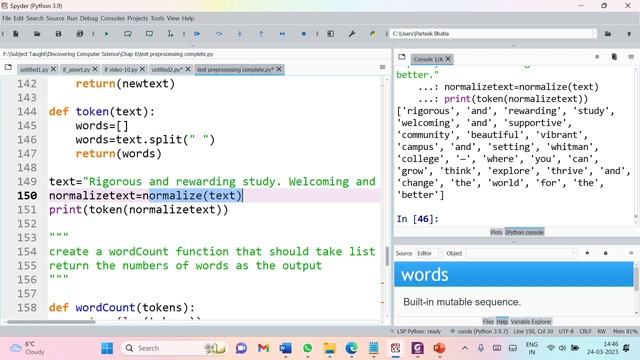The height and width of the screenshot is (360, 640).
Task: Click into the Help Object input field
Action: click(x=519, y=253)
